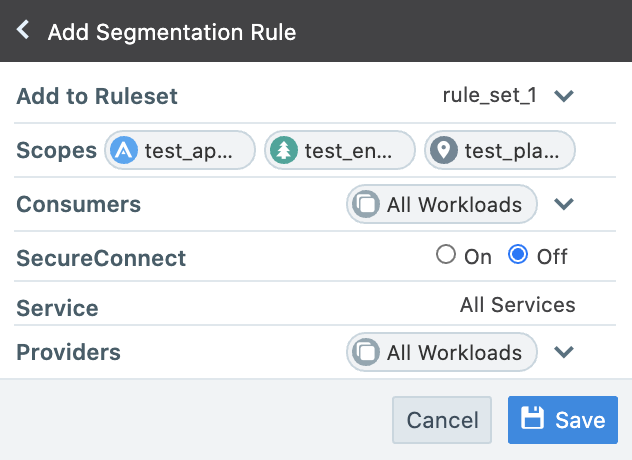632x460 pixels.
Task: Open the rule_set_1 ruleset dropdown
Action: (x=563, y=96)
